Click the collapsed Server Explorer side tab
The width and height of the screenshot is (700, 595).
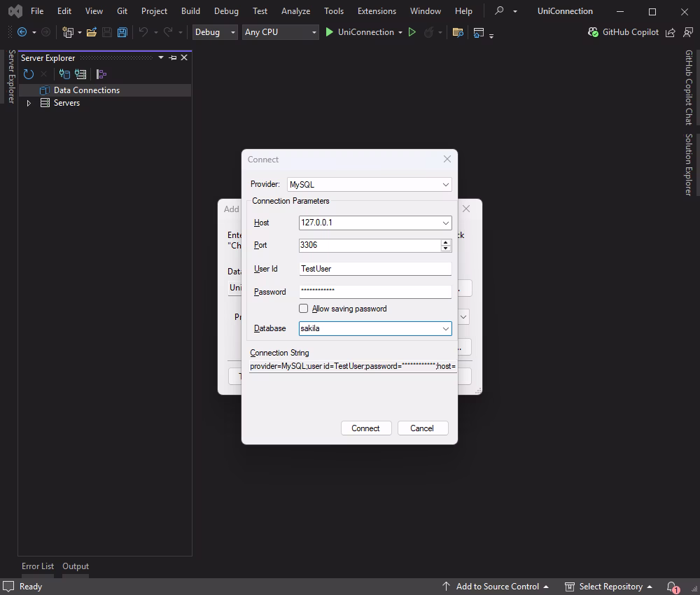point(12,76)
